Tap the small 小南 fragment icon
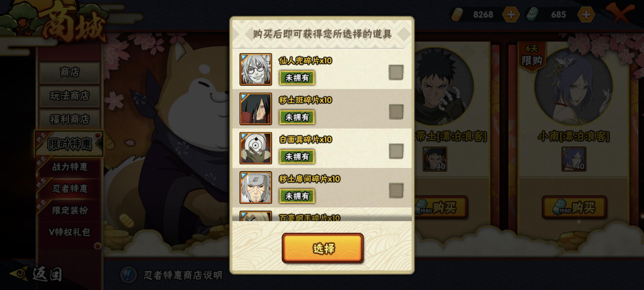 pyautogui.click(x=574, y=159)
